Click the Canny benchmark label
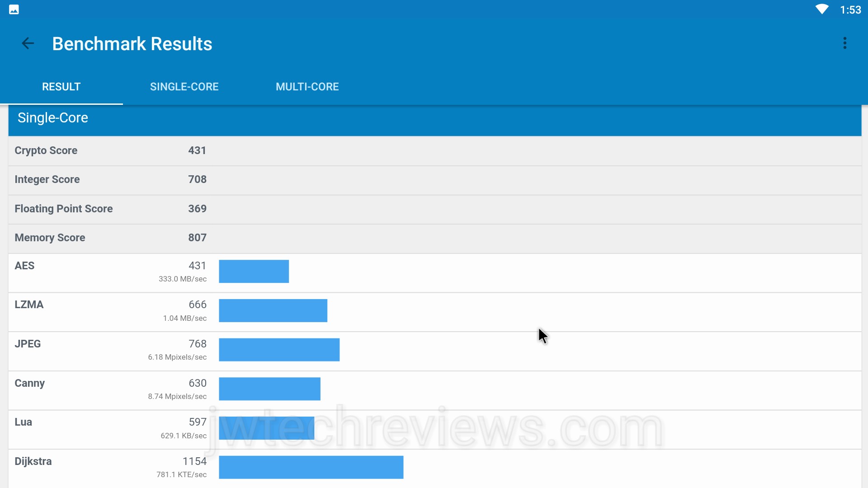The height and width of the screenshot is (488, 868). [x=29, y=383]
